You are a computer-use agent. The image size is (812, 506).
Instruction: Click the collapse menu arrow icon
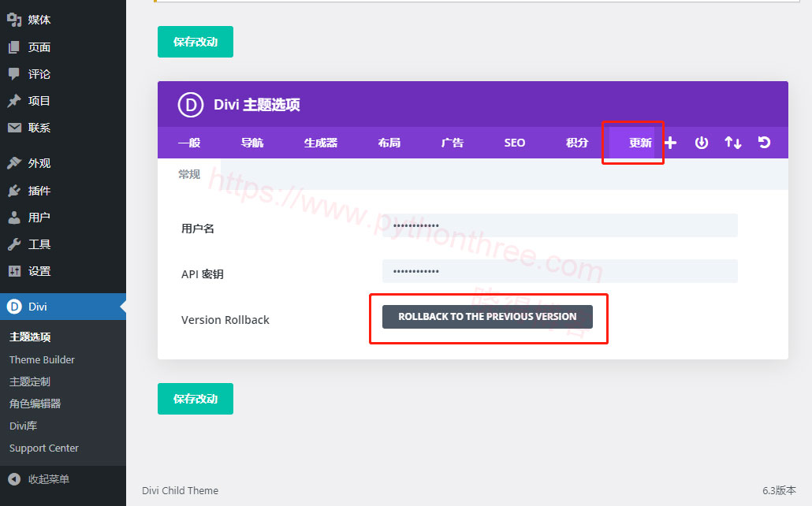[x=14, y=479]
